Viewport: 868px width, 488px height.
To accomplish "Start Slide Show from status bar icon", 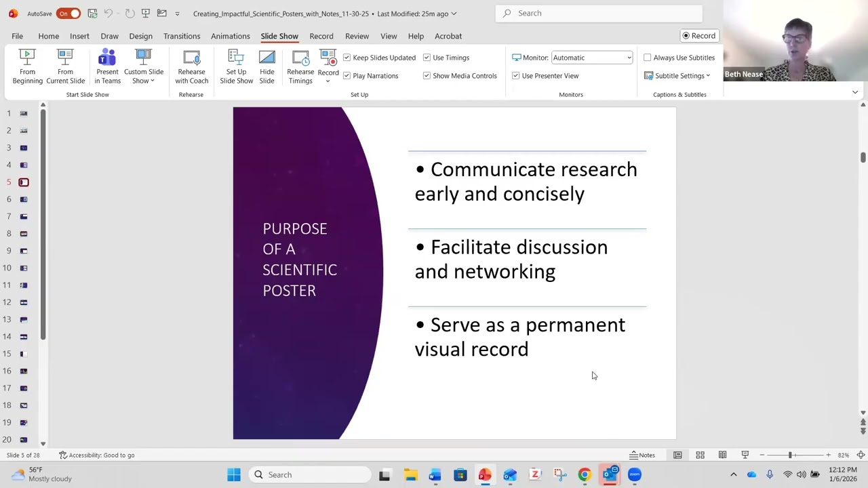I will [745, 455].
